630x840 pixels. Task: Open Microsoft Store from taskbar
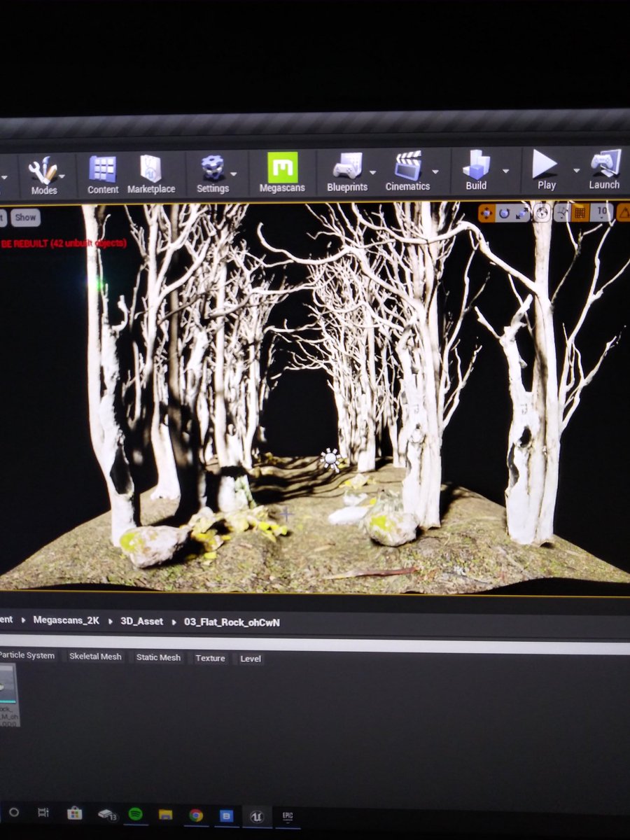[x=74, y=813]
